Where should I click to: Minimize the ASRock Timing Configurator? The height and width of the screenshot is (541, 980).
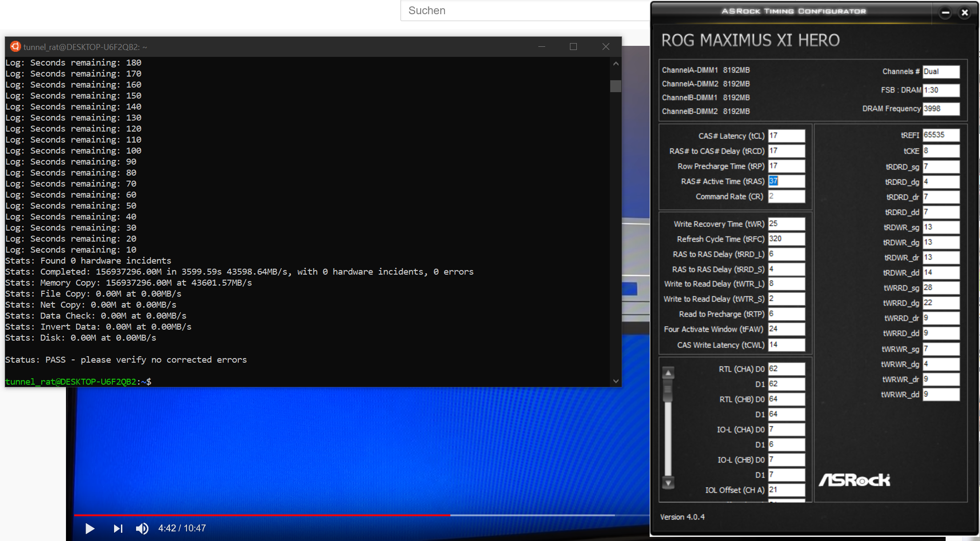click(x=945, y=13)
